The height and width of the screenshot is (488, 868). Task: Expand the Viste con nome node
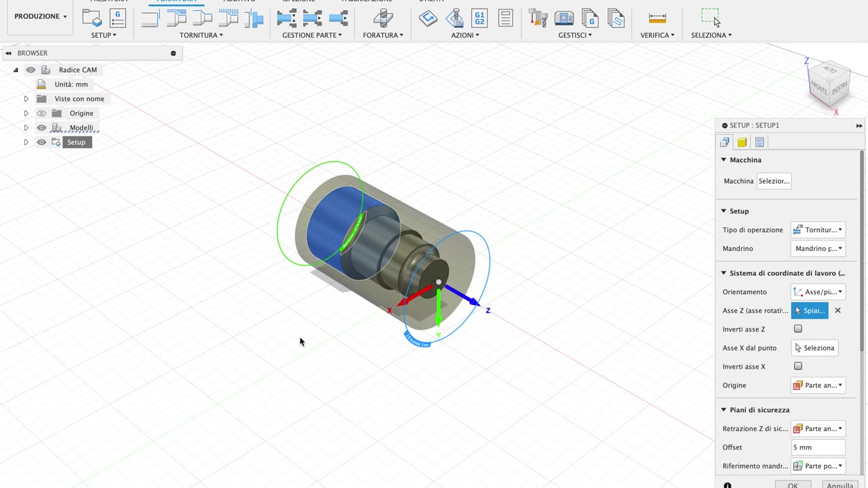point(26,99)
